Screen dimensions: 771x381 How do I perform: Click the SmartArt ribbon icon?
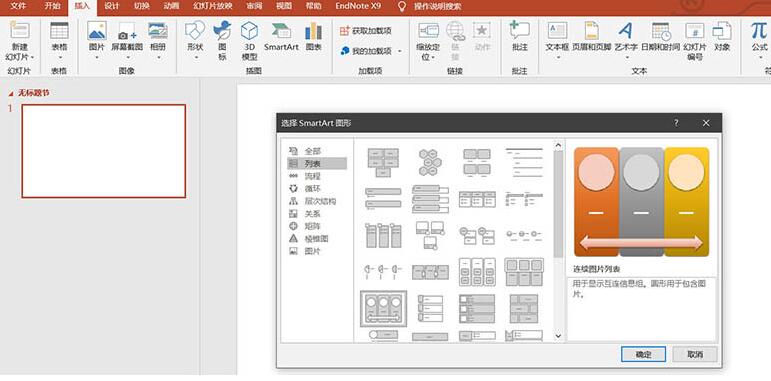281,30
